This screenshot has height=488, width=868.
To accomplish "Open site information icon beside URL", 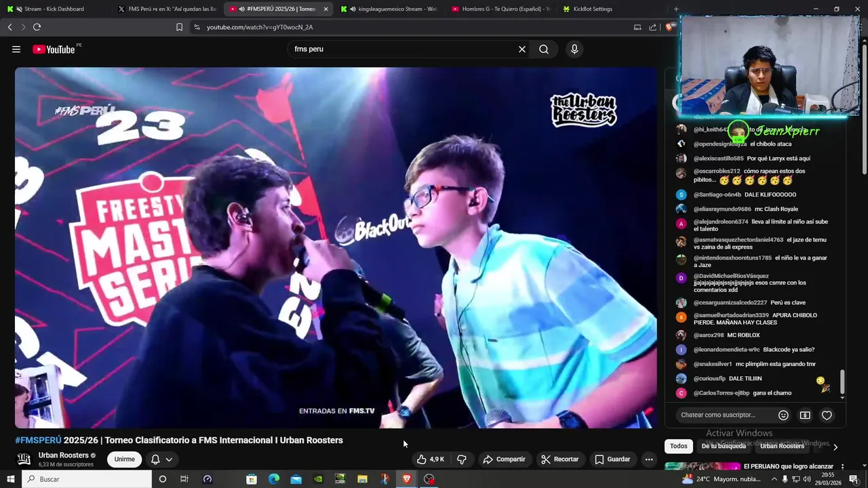I will [197, 27].
